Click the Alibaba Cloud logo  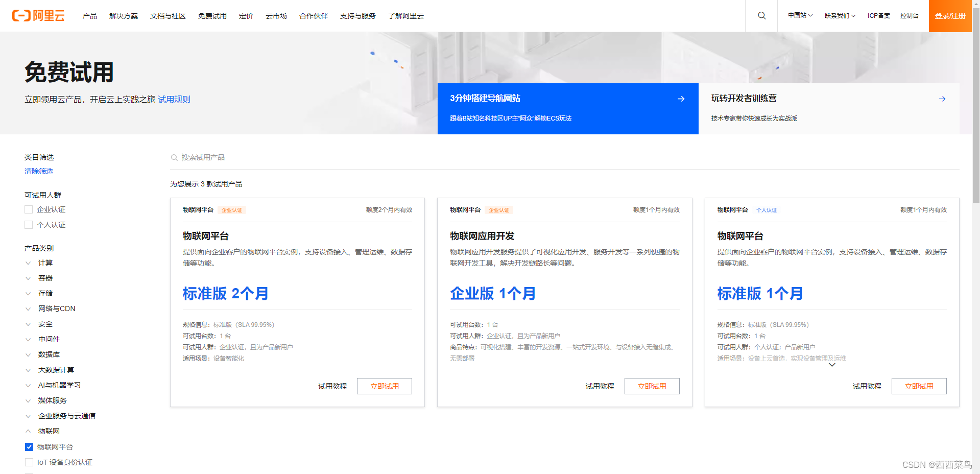[38, 16]
